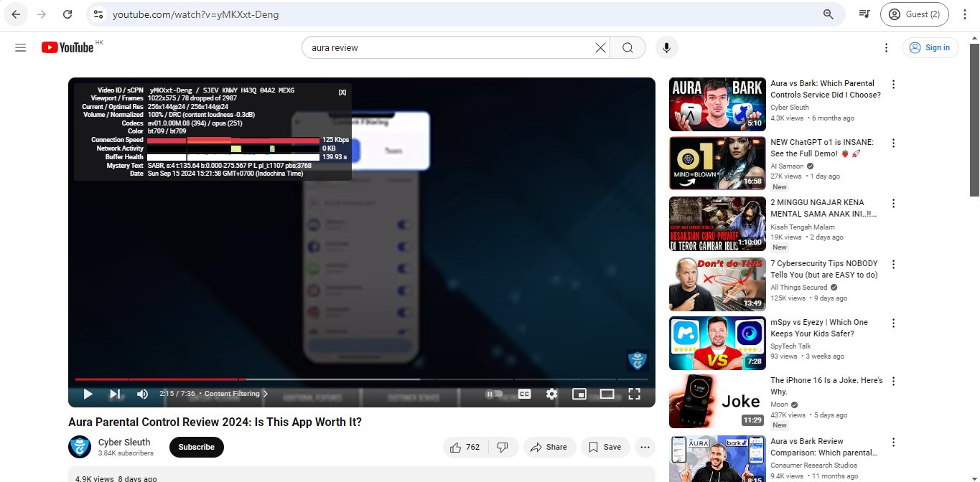Open options menu for Aura vs Bark Review Comparison
Viewport: 980px width, 482px height.
click(x=893, y=442)
